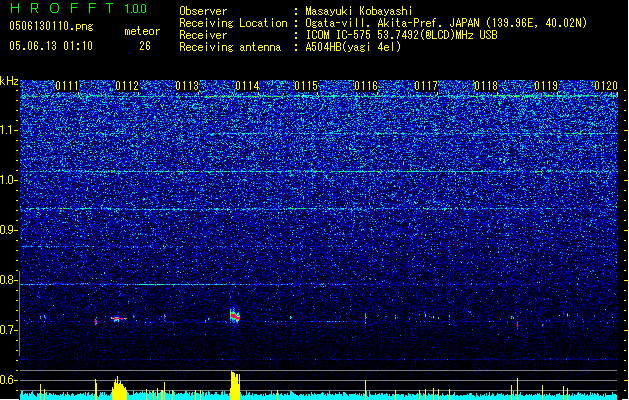Click the 0.8 kHz axis label
The image size is (629, 400).
pos(9,280)
